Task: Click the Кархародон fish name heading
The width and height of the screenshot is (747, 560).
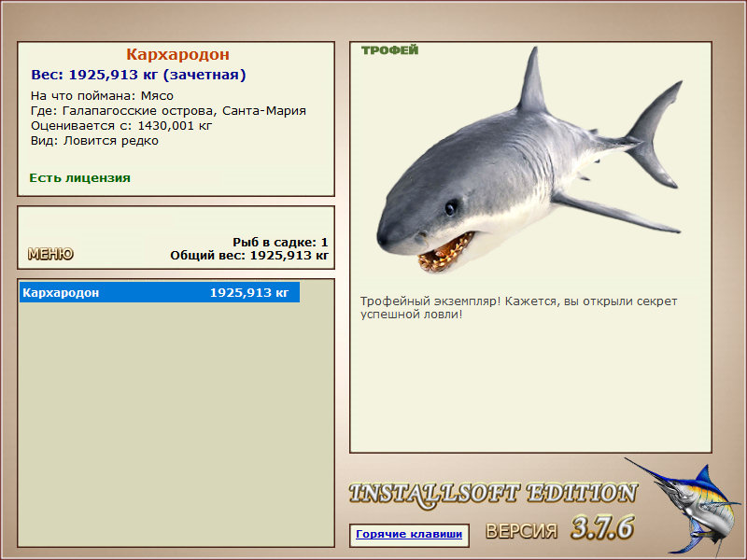Action: pyautogui.click(x=177, y=54)
